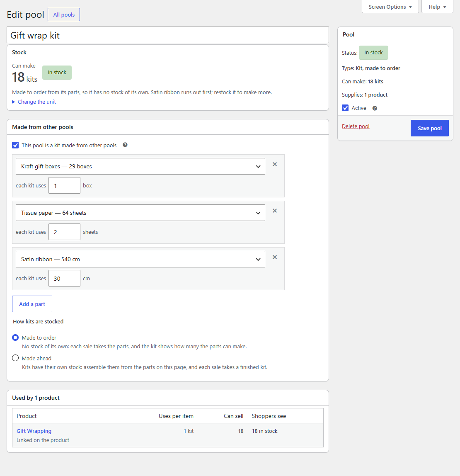Remove the Satin ribbon part
Screen dimensions: 460x476
pos(275,257)
